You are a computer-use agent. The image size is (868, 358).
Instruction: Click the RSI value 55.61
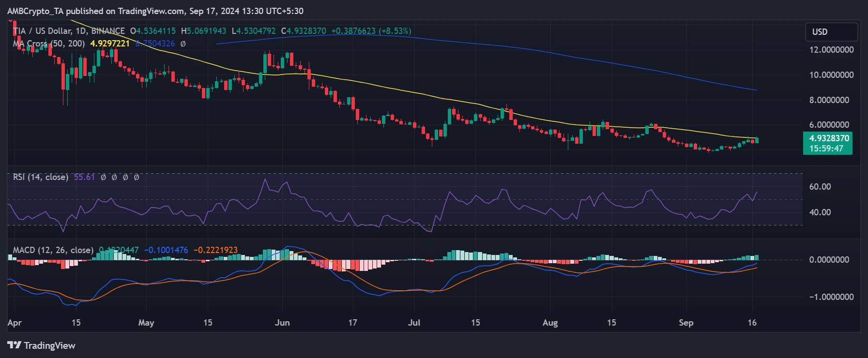pos(84,177)
